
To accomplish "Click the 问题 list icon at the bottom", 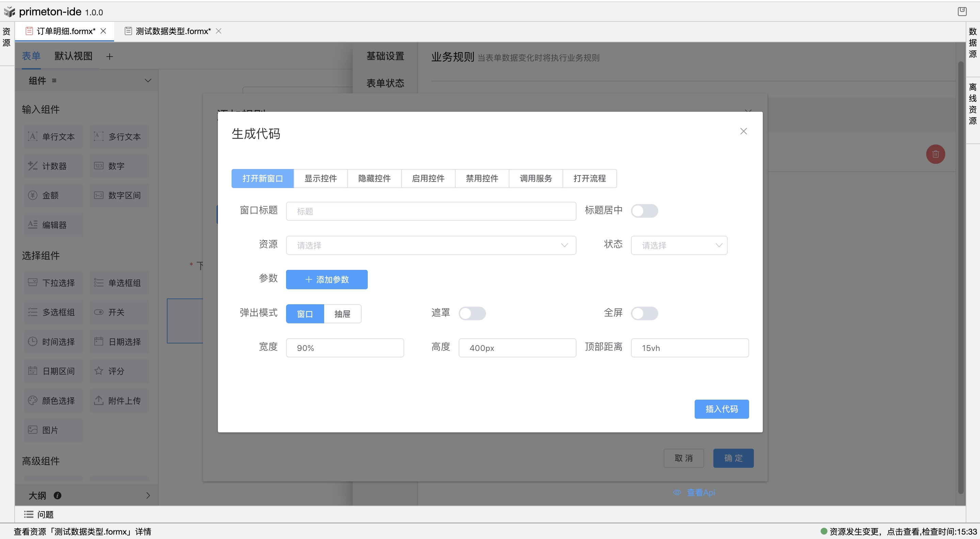I will (x=29, y=514).
